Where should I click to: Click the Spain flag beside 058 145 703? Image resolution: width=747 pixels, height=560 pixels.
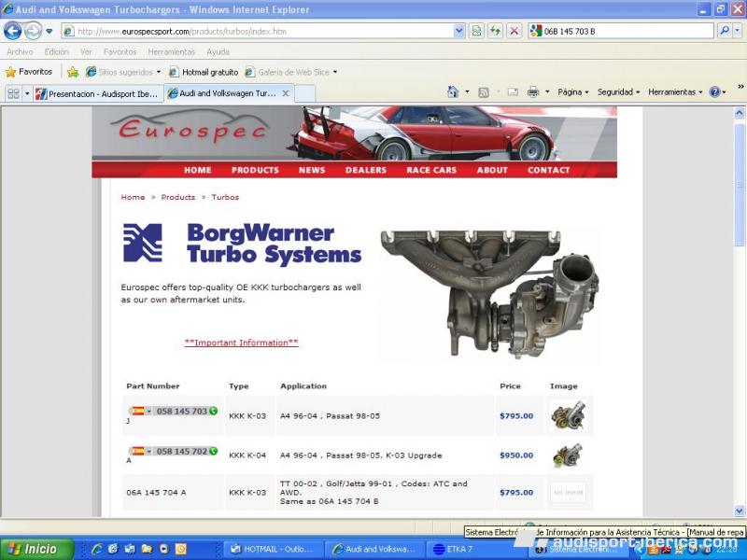tap(138, 411)
